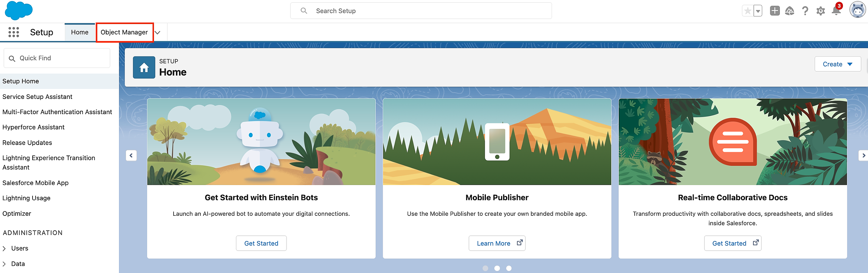Select the first carousel indicator dot
Image resolution: width=868 pixels, height=273 pixels.
coord(485,268)
